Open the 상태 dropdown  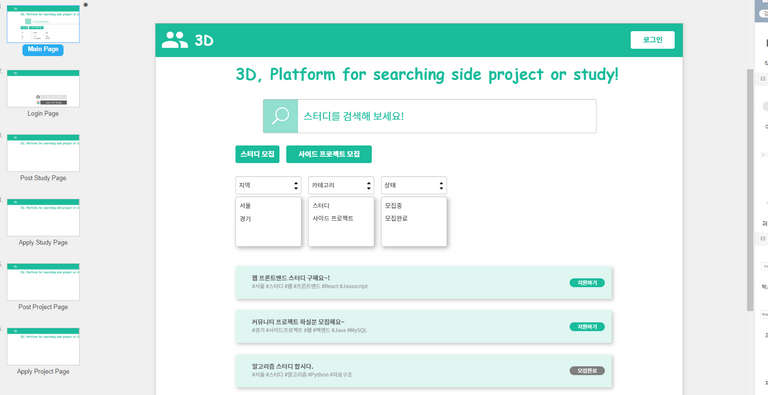[414, 185]
